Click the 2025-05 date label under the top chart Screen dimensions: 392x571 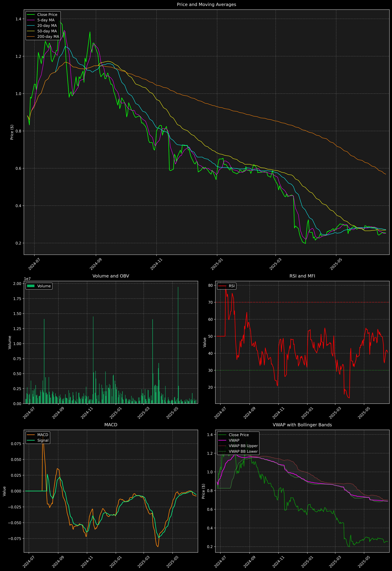pyautogui.click(x=336, y=264)
